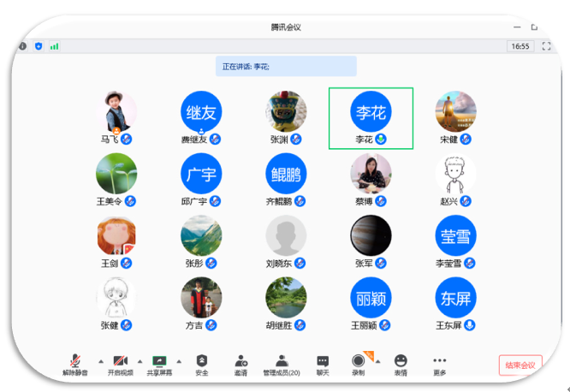The image size is (570, 392).
Task: Expand the share screen options arrow
Action: pyautogui.click(x=179, y=361)
